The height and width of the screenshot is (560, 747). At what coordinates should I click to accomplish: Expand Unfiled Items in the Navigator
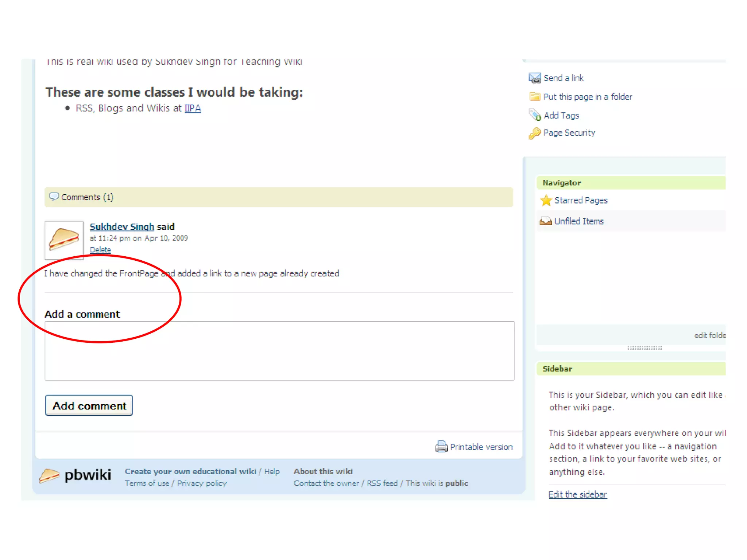click(x=579, y=221)
